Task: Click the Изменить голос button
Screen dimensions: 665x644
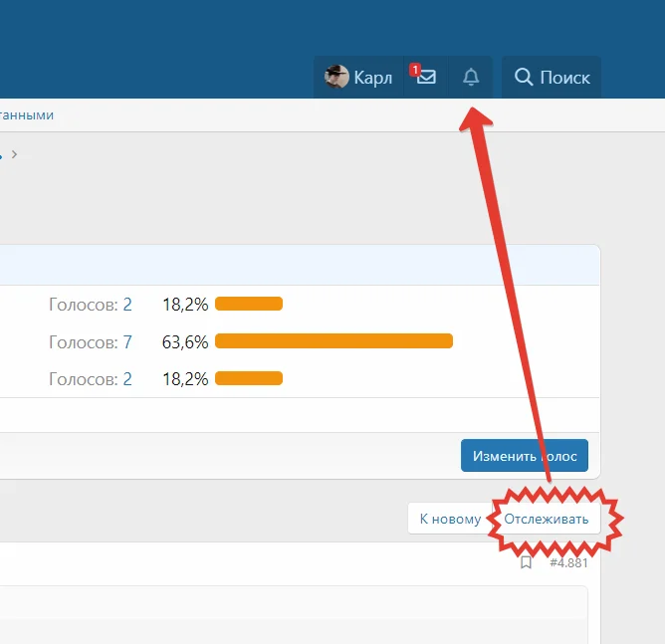Action: (x=525, y=455)
